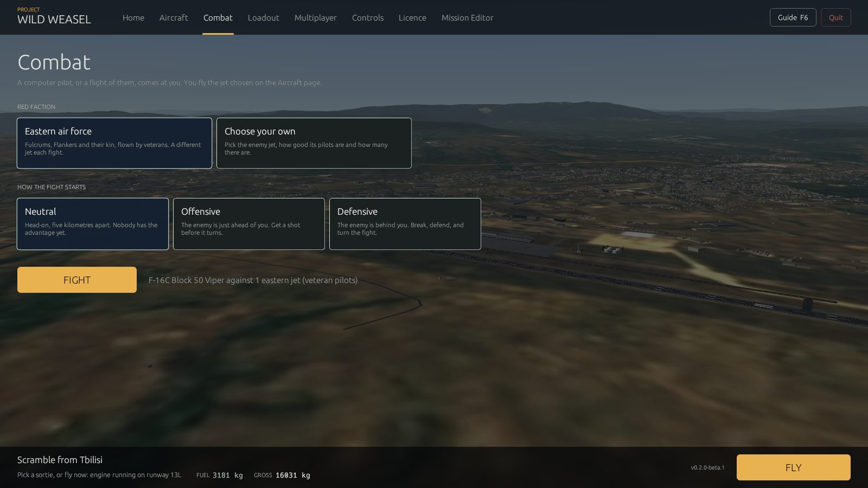This screenshot has width=868, height=488.
Task: Click the FLY button
Action: 793,467
